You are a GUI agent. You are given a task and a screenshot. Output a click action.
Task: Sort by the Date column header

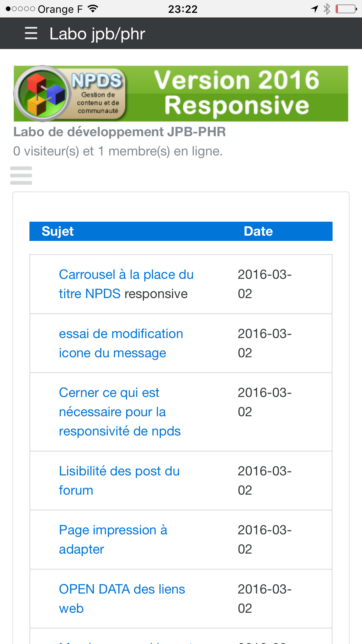(x=258, y=231)
